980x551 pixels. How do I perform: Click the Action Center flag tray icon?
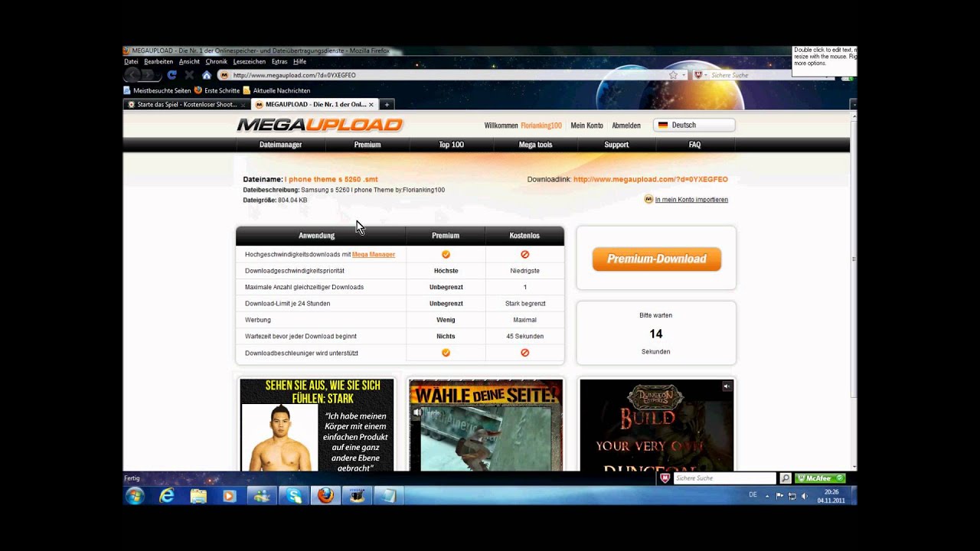[x=780, y=496]
